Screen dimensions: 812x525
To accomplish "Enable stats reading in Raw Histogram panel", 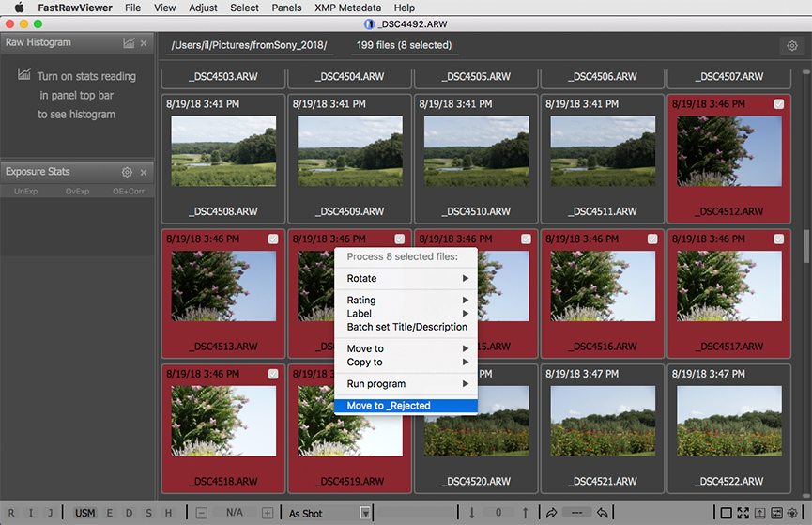I will tap(129, 43).
